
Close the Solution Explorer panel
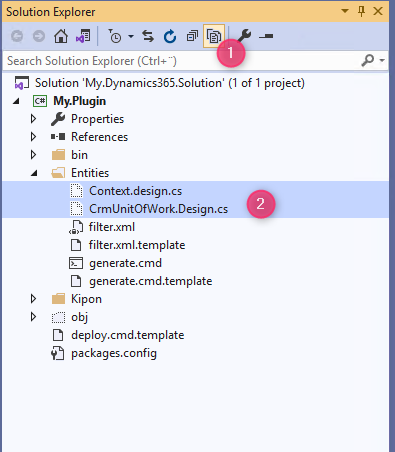tap(378, 11)
